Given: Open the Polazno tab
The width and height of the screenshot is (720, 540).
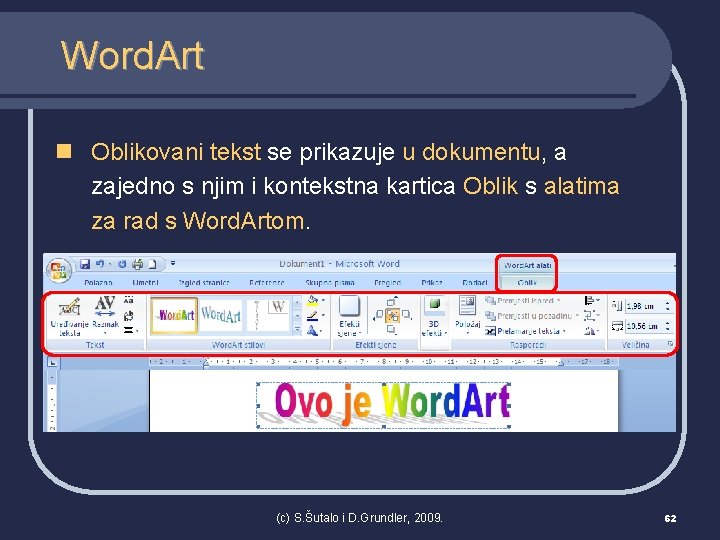Looking at the screenshot, I should pyautogui.click(x=98, y=282).
